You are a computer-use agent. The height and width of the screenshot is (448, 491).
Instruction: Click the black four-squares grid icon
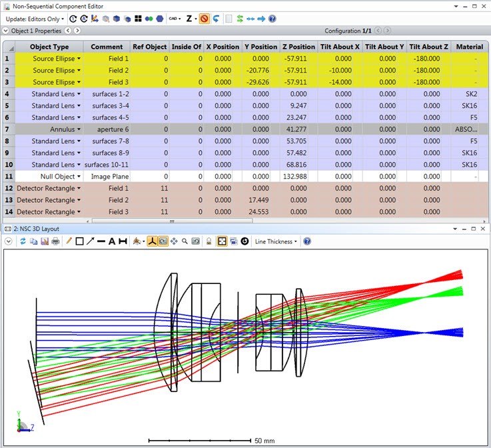coord(138,19)
